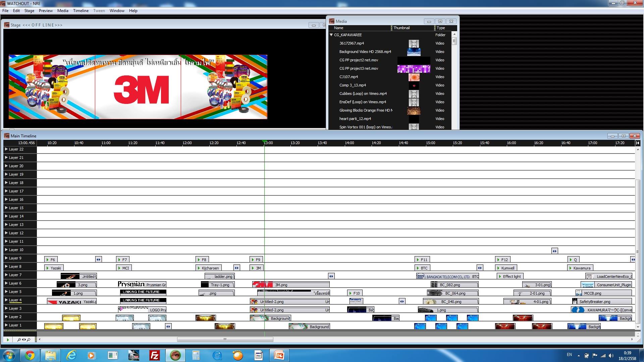The image size is (644, 362).
Task: Click the F10 control cue on Layer 5
Action: (355, 293)
